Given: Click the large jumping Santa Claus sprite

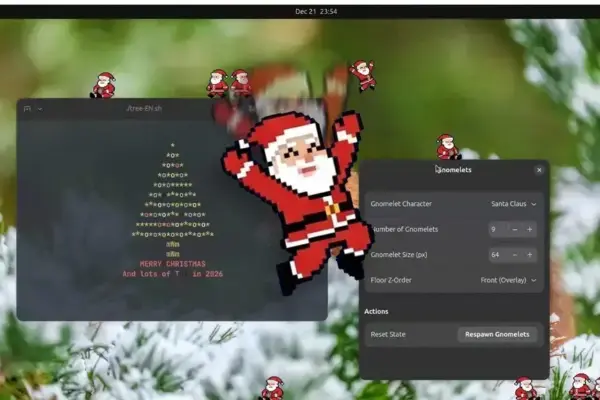Looking at the screenshot, I should pyautogui.click(x=298, y=201).
